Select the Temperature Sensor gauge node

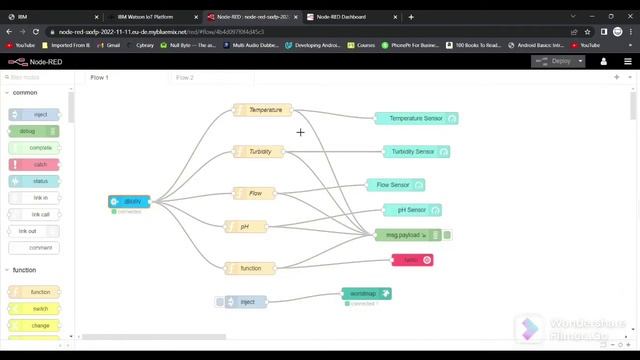(416, 118)
